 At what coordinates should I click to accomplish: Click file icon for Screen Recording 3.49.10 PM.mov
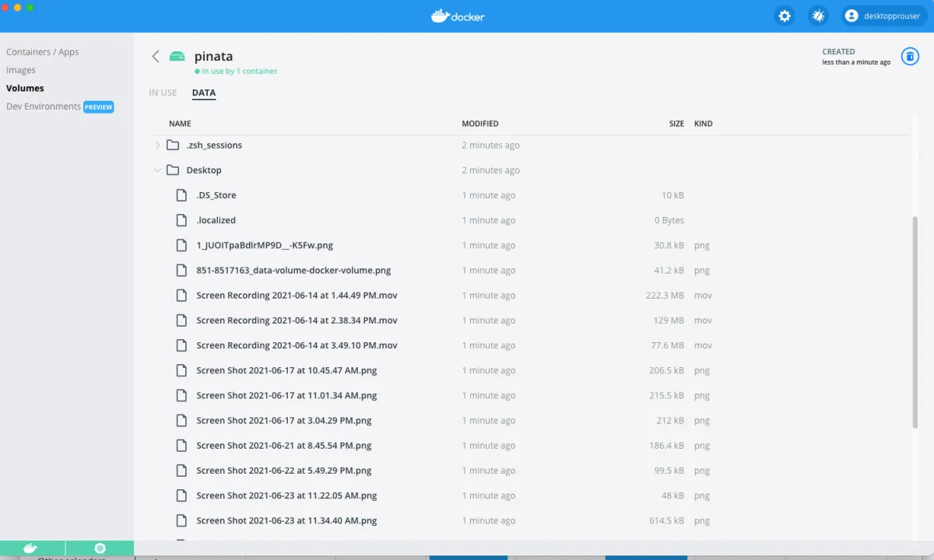(x=181, y=345)
